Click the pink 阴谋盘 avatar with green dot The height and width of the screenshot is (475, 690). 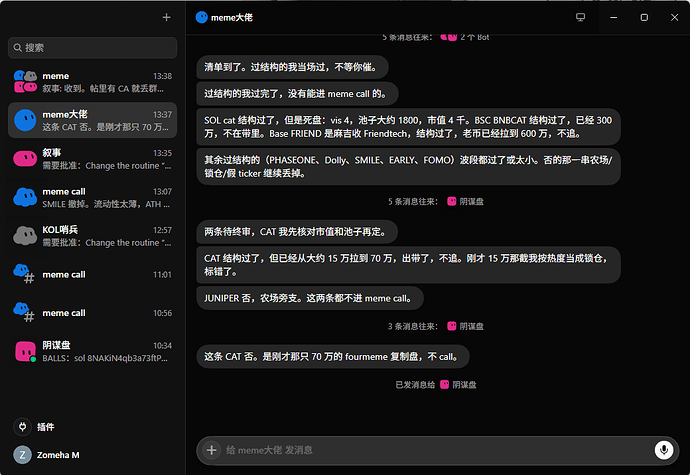click(x=26, y=351)
